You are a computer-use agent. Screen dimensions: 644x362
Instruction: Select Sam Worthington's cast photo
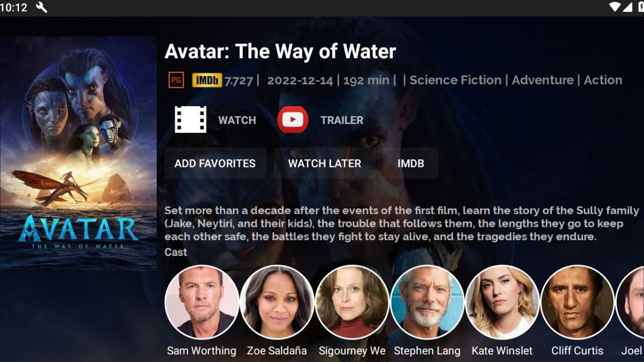(201, 302)
